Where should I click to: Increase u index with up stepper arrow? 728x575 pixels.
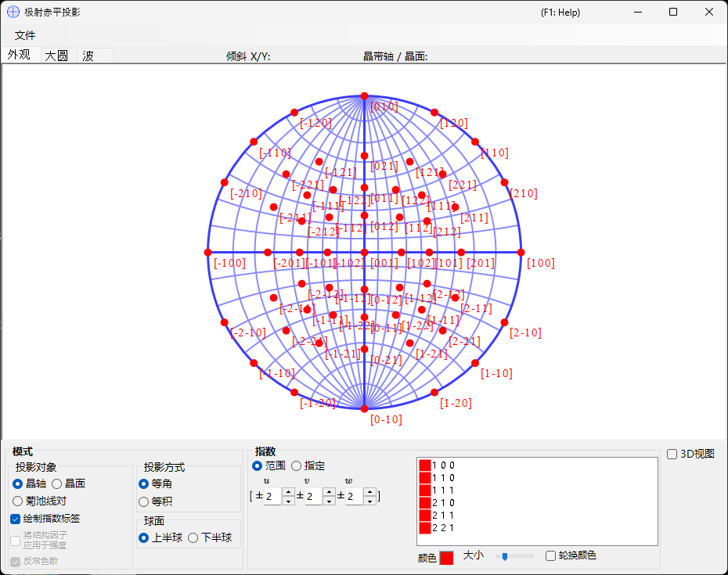coord(288,492)
